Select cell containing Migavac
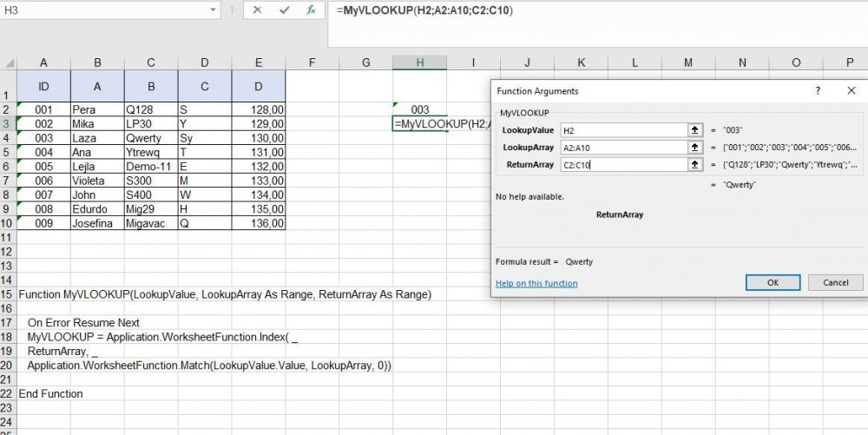This screenshot has width=868, height=435. [x=151, y=223]
